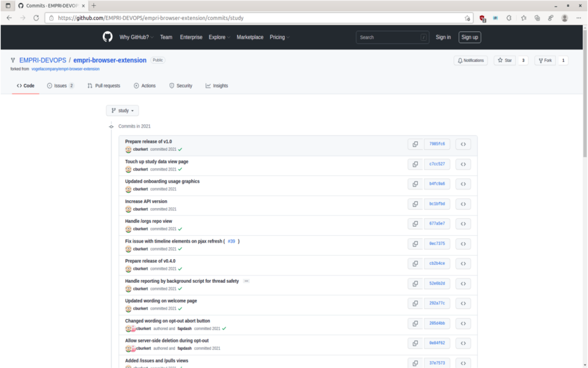Expand the Pricing menu
This screenshot has width=588, height=368.
(x=279, y=37)
